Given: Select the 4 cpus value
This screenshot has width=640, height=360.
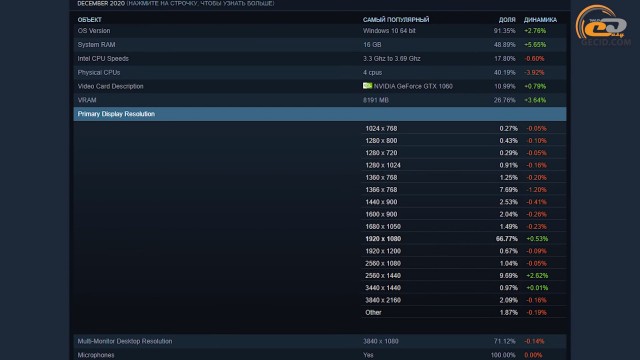Looking at the screenshot, I should point(373,73).
